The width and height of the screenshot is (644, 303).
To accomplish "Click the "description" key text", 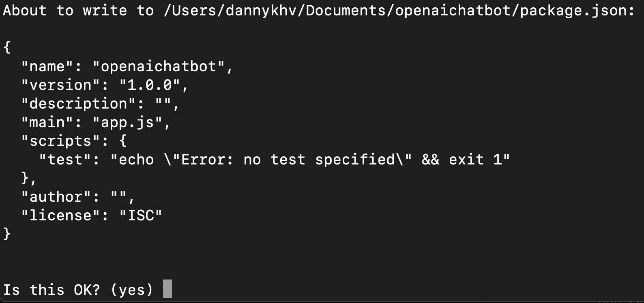I will click(78, 104).
